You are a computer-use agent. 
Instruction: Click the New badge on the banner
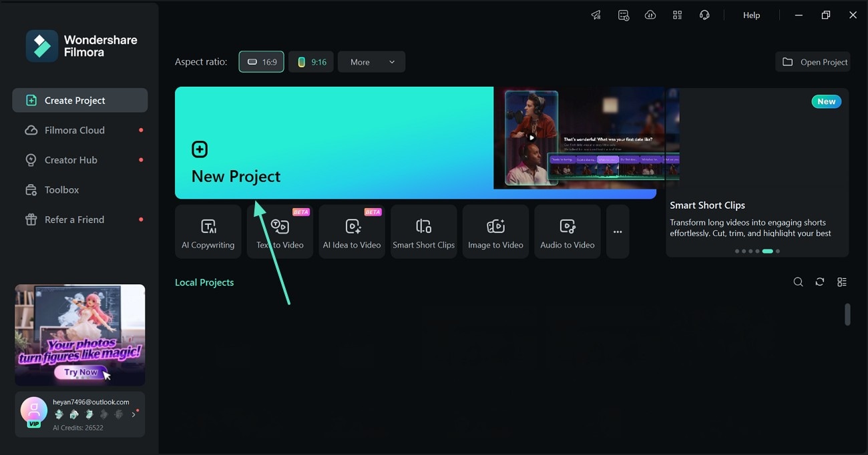(x=827, y=101)
